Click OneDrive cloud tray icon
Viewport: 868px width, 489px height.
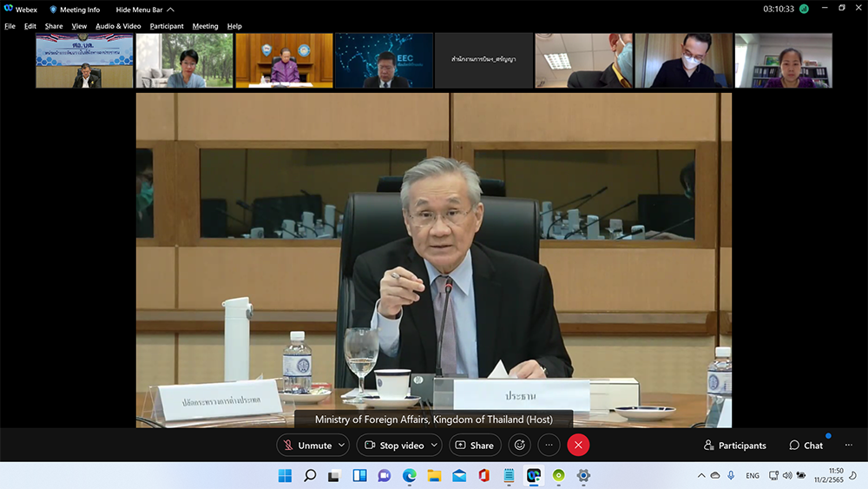(715, 475)
